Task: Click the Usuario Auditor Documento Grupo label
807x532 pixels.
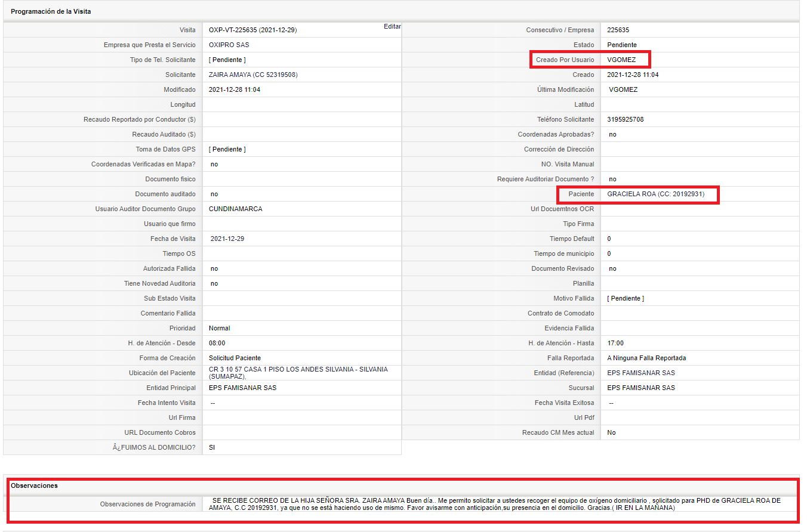Action: coord(146,209)
